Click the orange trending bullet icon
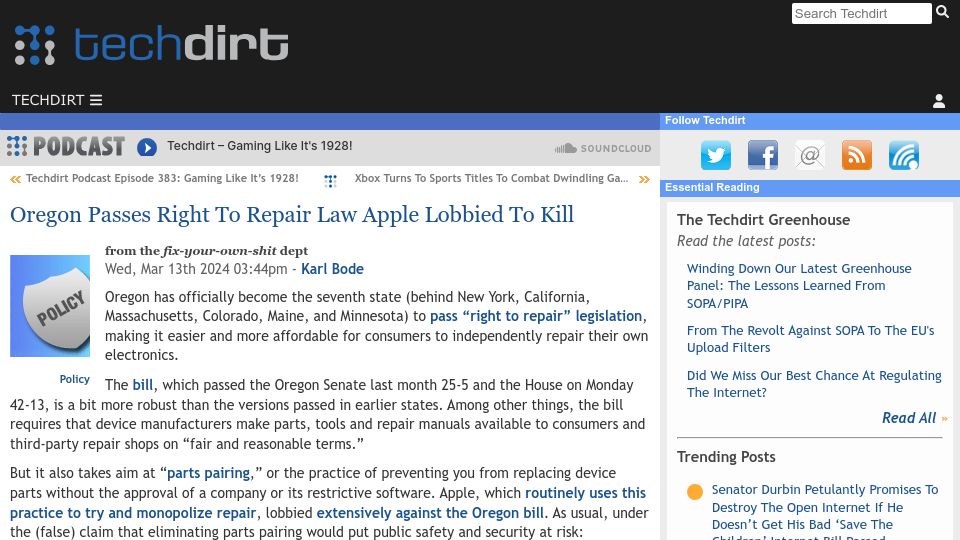Image resolution: width=960 pixels, height=540 pixels. (x=695, y=492)
